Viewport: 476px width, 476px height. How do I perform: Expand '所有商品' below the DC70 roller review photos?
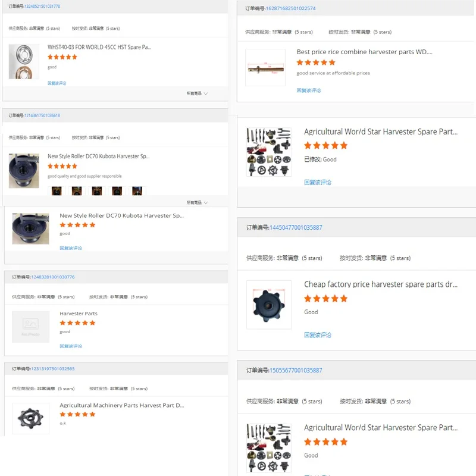pos(197,202)
